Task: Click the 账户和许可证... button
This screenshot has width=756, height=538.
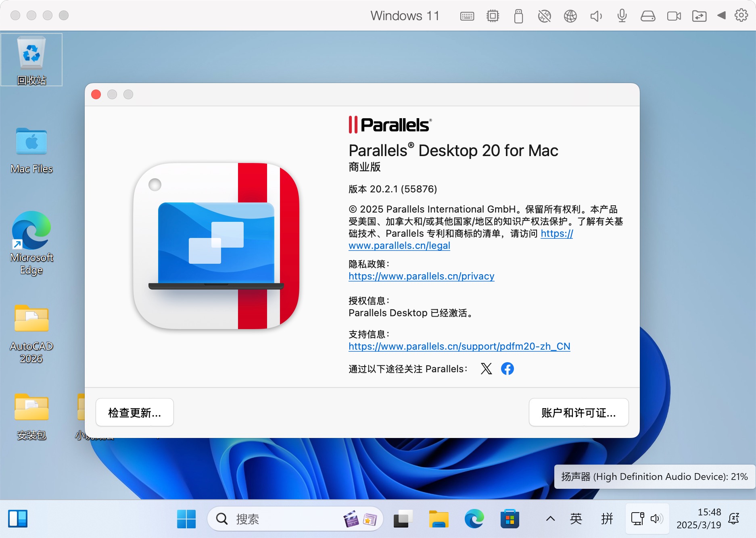Action: point(578,413)
